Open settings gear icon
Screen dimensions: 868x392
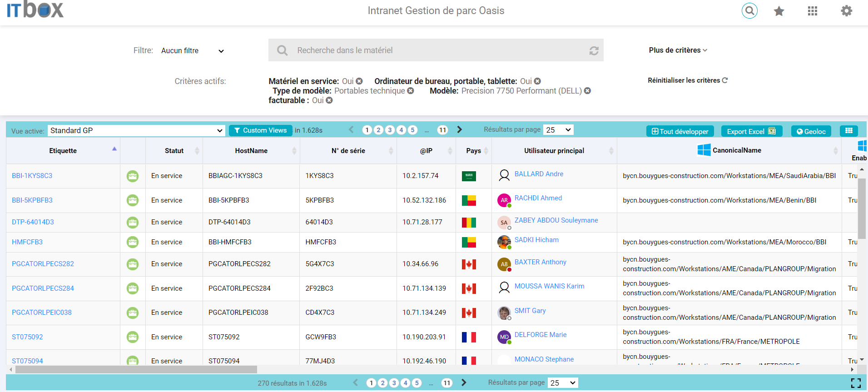click(x=846, y=11)
